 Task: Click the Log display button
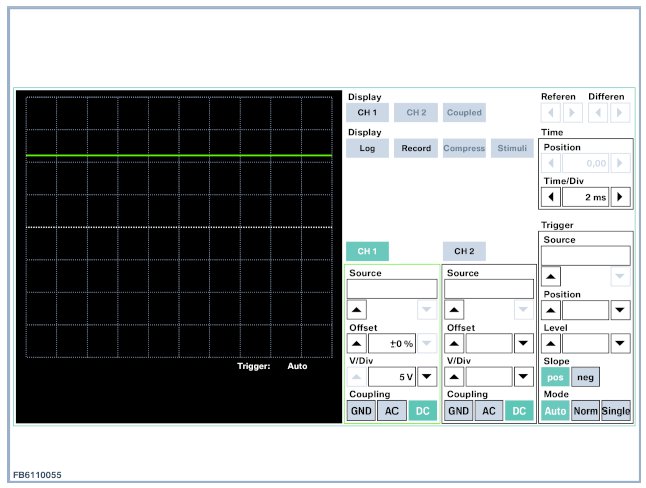point(367,148)
